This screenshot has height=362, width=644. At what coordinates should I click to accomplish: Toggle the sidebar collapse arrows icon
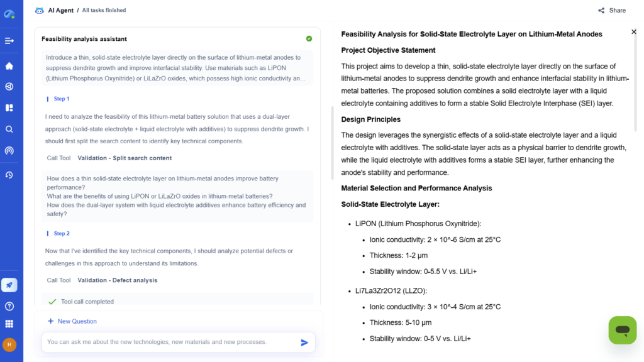(9, 40)
